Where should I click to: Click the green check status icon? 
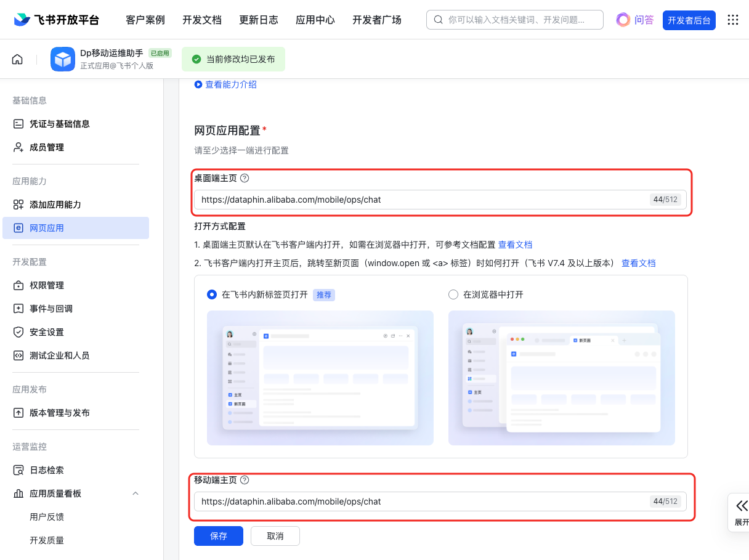point(196,59)
